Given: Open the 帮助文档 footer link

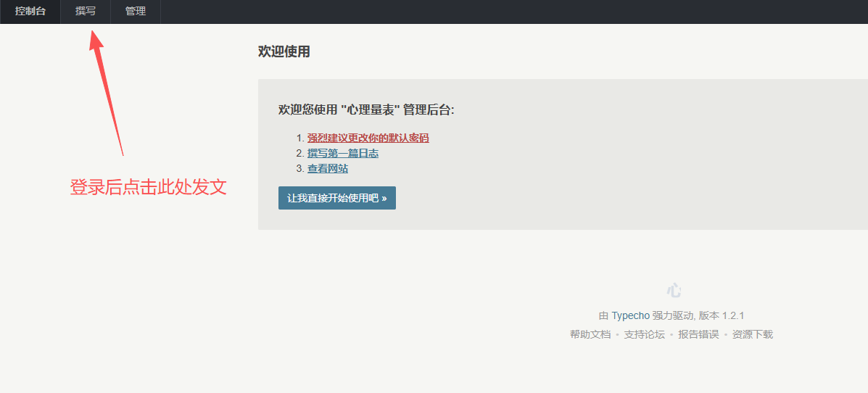Looking at the screenshot, I should tap(590, 334).
